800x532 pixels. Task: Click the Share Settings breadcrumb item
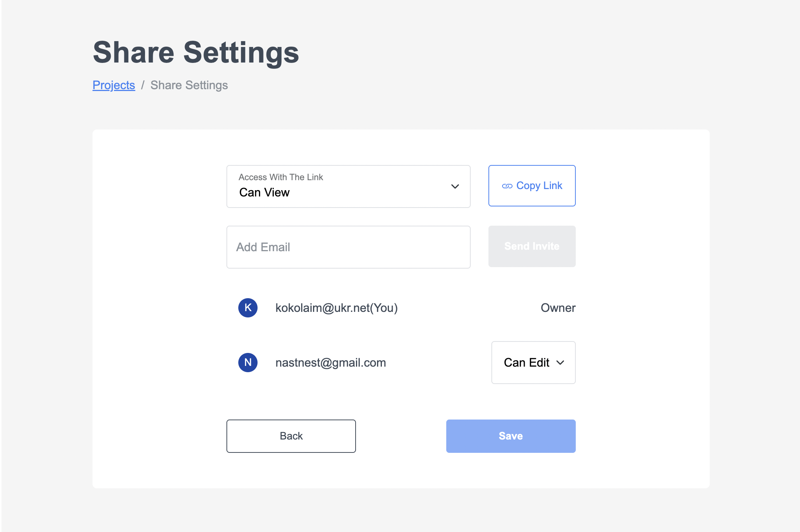tap(189, 85)
